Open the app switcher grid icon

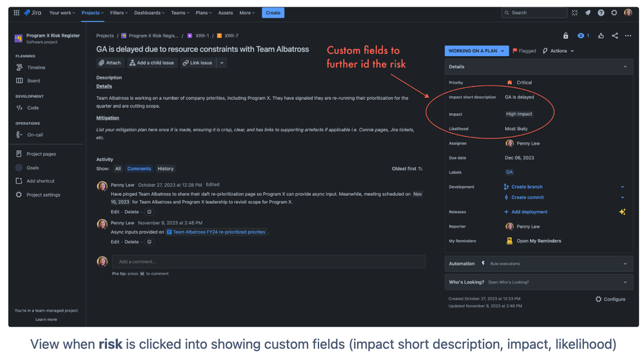pos(16,13)
